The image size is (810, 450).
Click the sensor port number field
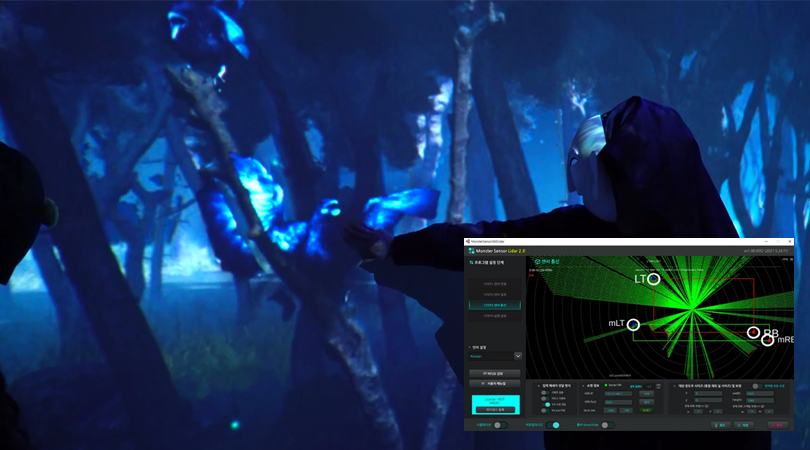618,402
